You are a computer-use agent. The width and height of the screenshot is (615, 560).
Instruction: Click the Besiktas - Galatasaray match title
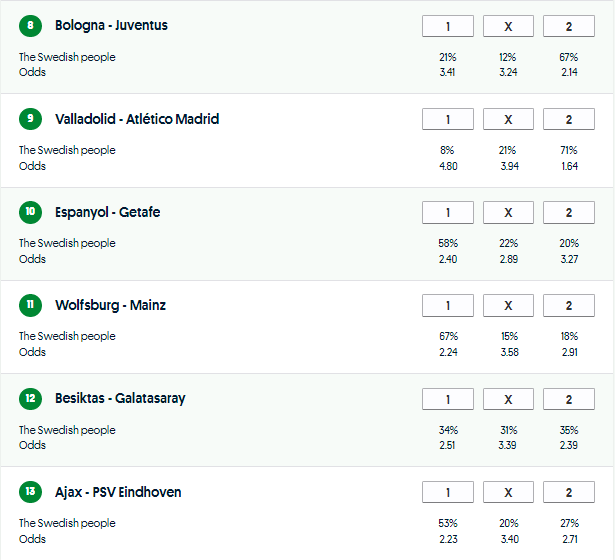tap(120, 399)
